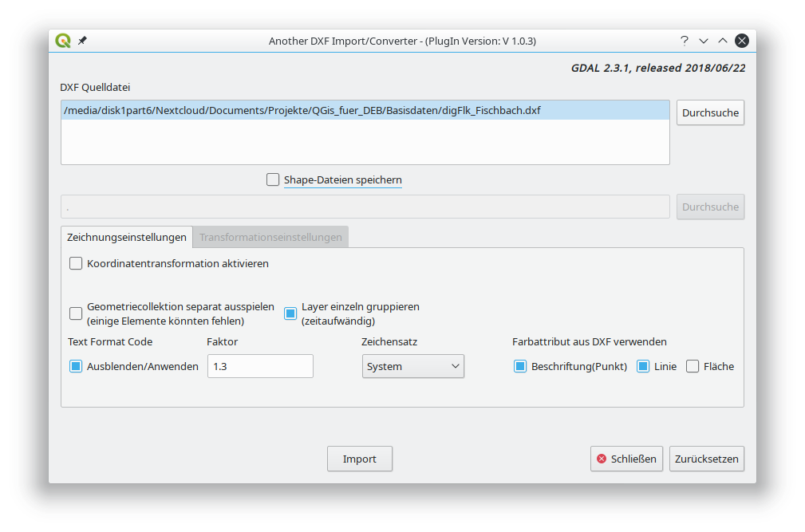Screen dimensions: 805x532
Task: Enable Shape-Dateien speichern checkbox
Action: [273, 180]
